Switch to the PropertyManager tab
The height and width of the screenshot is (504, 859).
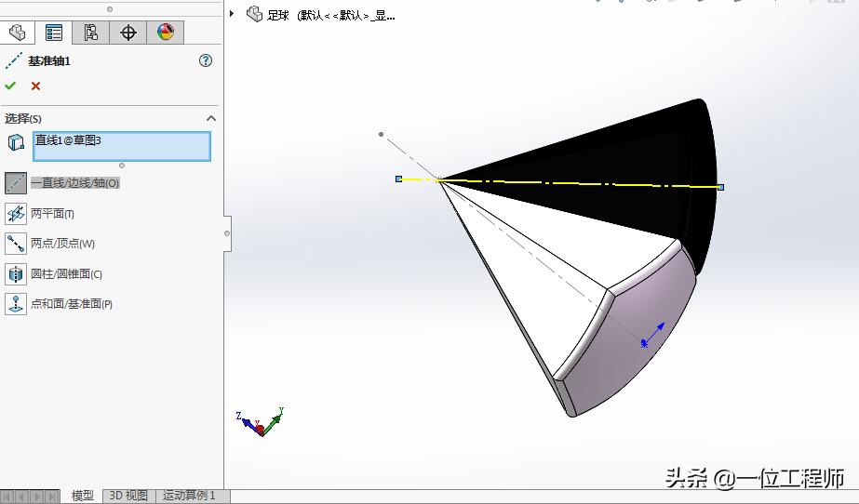(x=54, y=33)
